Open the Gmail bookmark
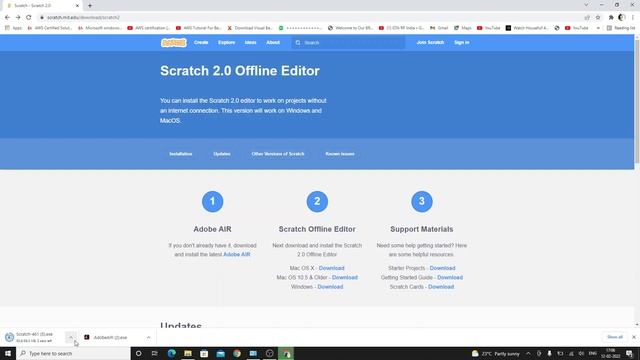Image resolution: width=640 pixels, height=360 pixels. point(439,28)
